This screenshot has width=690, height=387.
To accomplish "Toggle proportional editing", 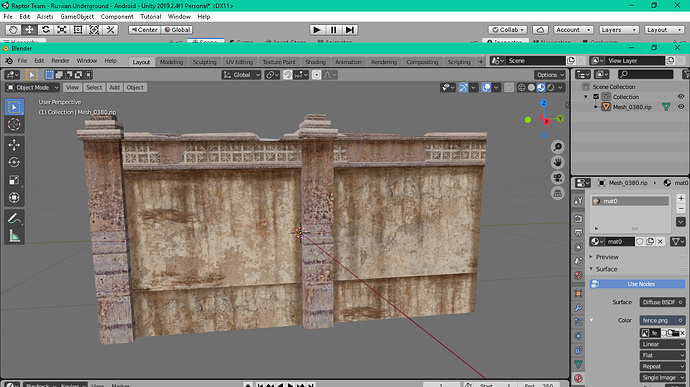I will (x=316, y=75).
